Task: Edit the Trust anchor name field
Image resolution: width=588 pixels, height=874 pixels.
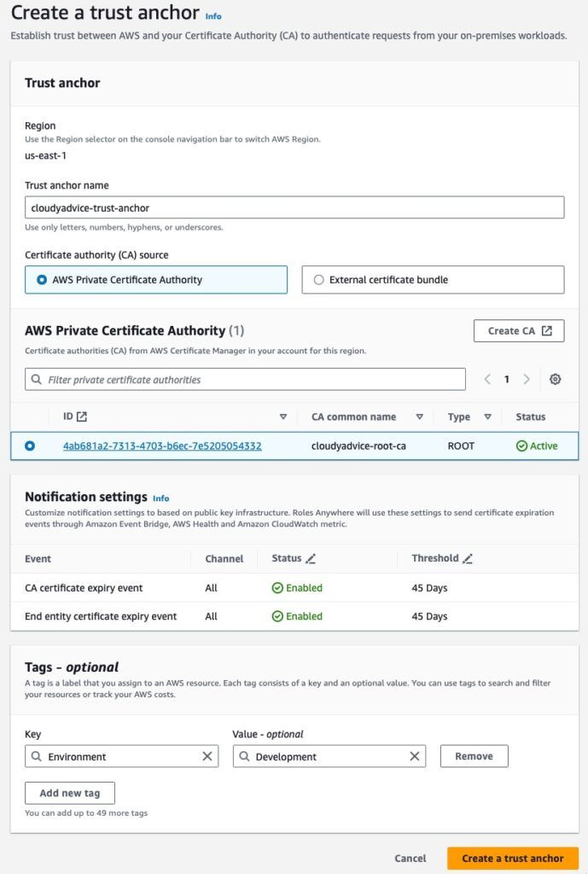Action: click(294, 207)
